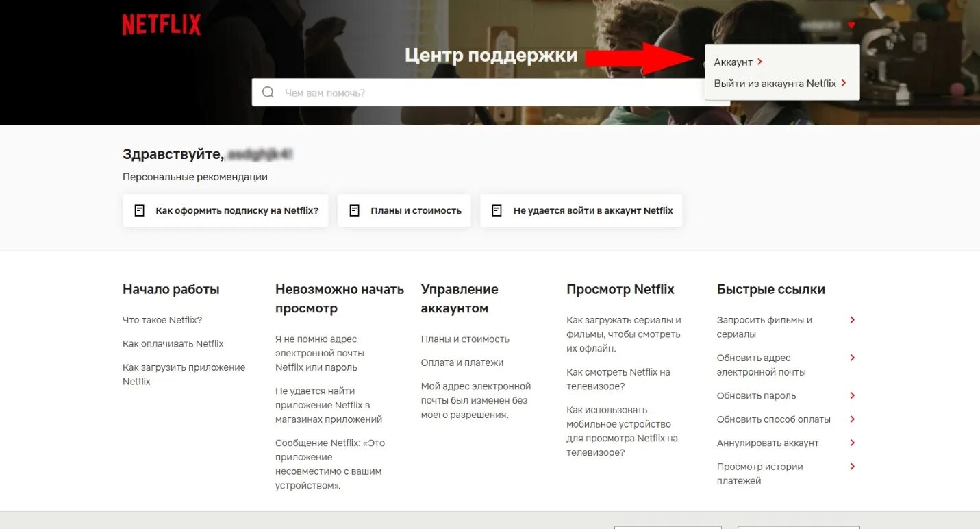Open 'Как использовать мобильное устройство' link
The width and height of the screenshot is (980, 529).
pos(622,431)
